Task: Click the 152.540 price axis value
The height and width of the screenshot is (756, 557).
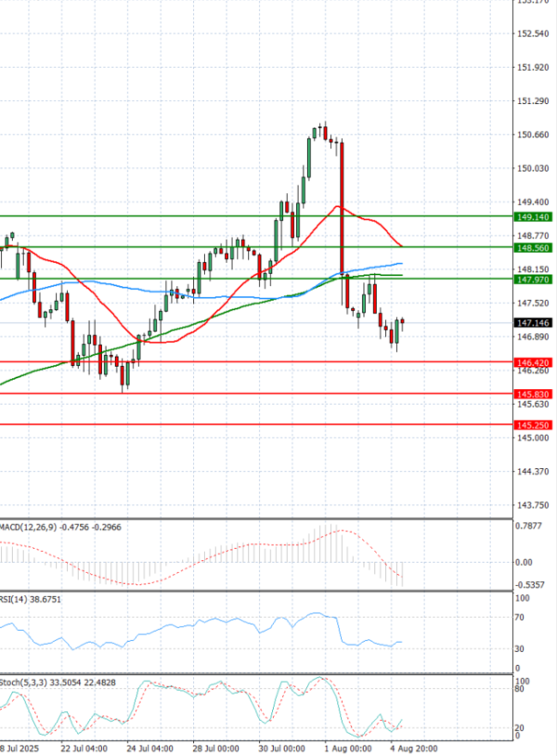Action: click(533, 33)
